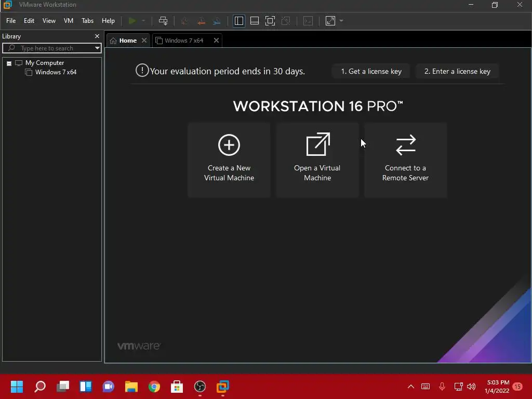Click the network tray icon
532x399 pixels.
pyautogui.click(x=458, y=387)
